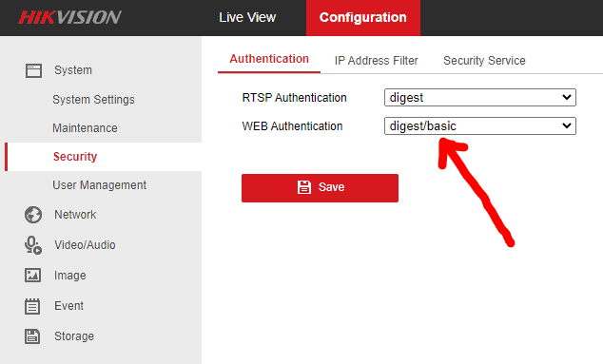Click the Image picture icon
The image size is (603, 364).
click(32, 276)
